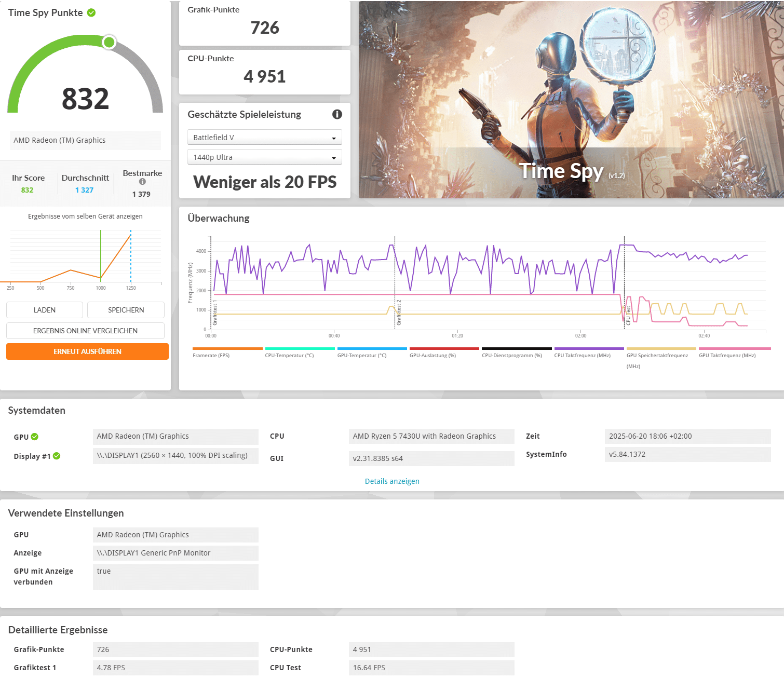This screenshot has width=784, height=678.
Task: Click the purple CPU Taktfrequenz legend color bar
Action: [589, 348]
